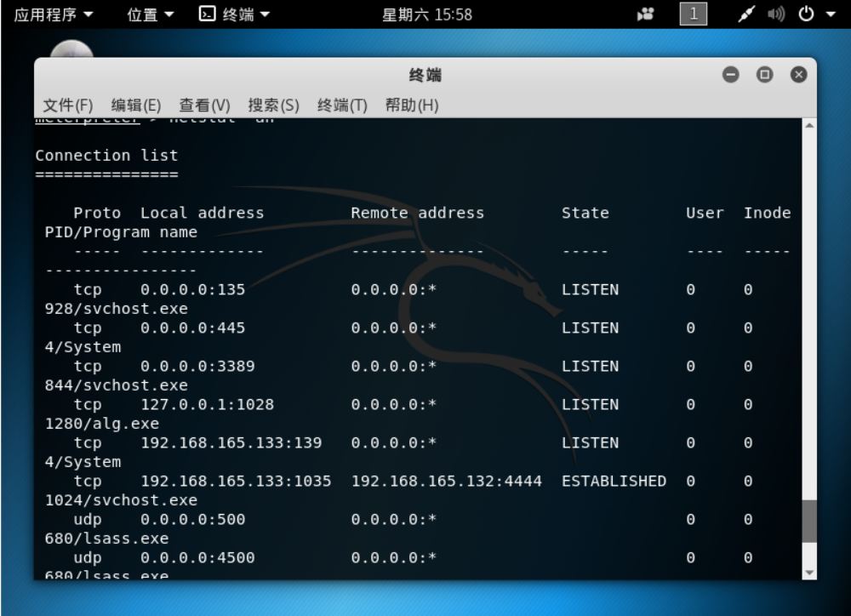The height and width of the screenshot is (616, 851).
Task: Open the 应用程序 applications menu
Action: point(53,14)
